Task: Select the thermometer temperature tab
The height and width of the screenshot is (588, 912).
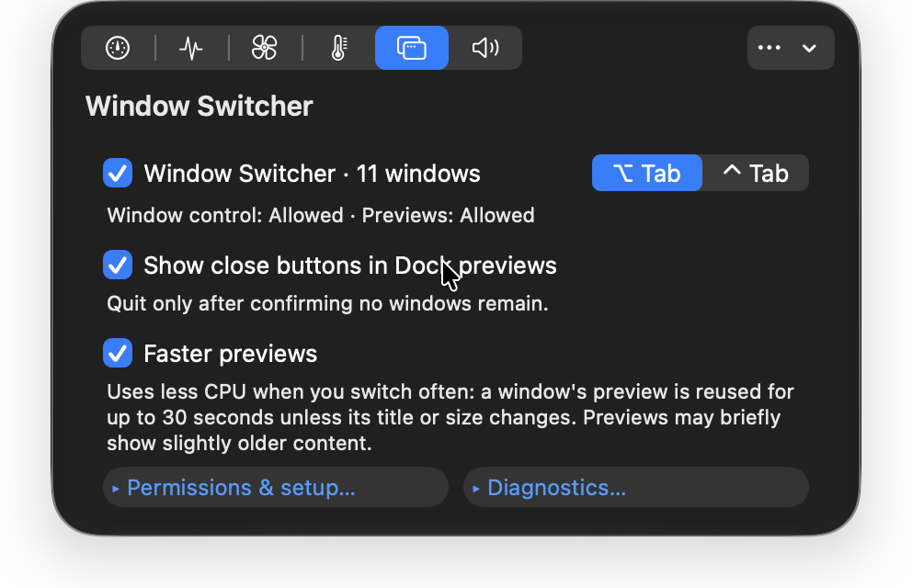Action: [x=338, y=48]
